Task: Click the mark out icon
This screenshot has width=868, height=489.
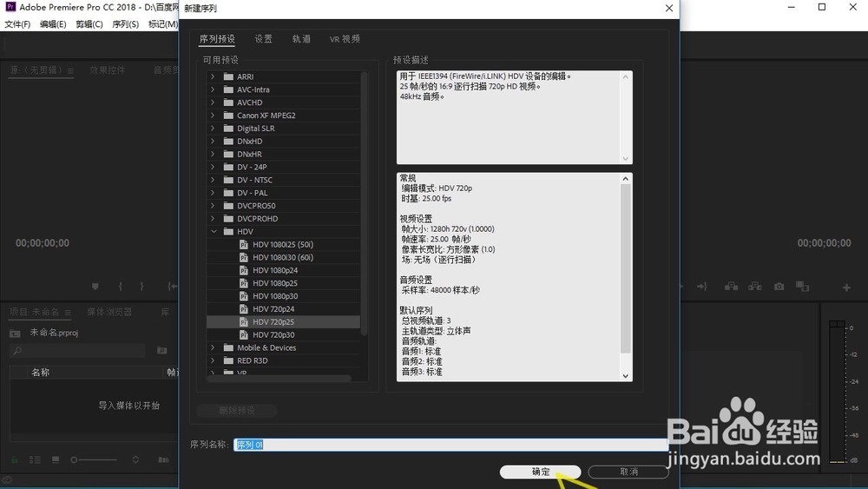Action: click(x=141, y=287)
